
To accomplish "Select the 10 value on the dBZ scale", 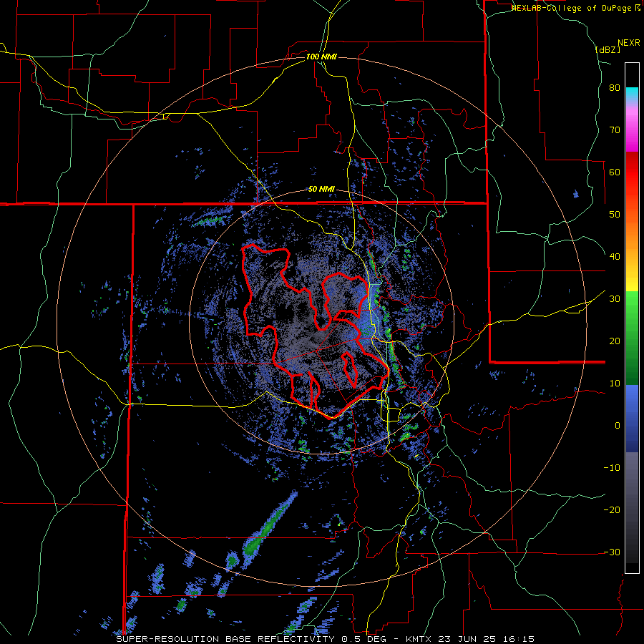I will point(615,384).
